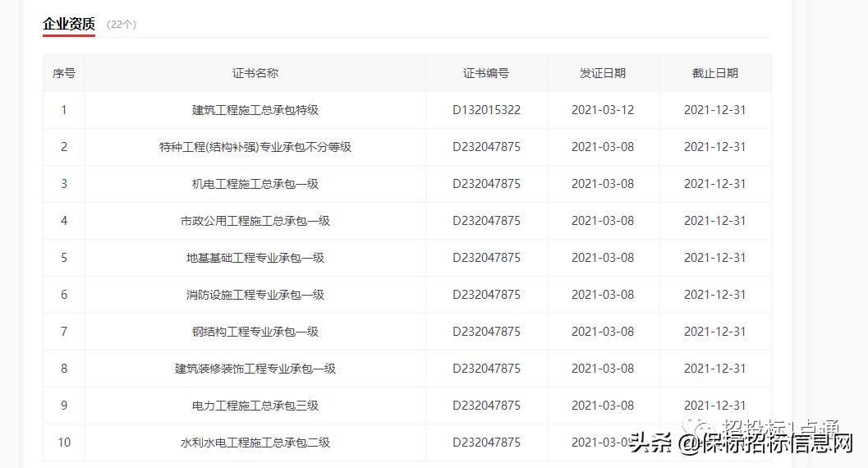Viewport: 868px width, 468px height.
Task: Click sequence number 6 cell
Action: 64,295
